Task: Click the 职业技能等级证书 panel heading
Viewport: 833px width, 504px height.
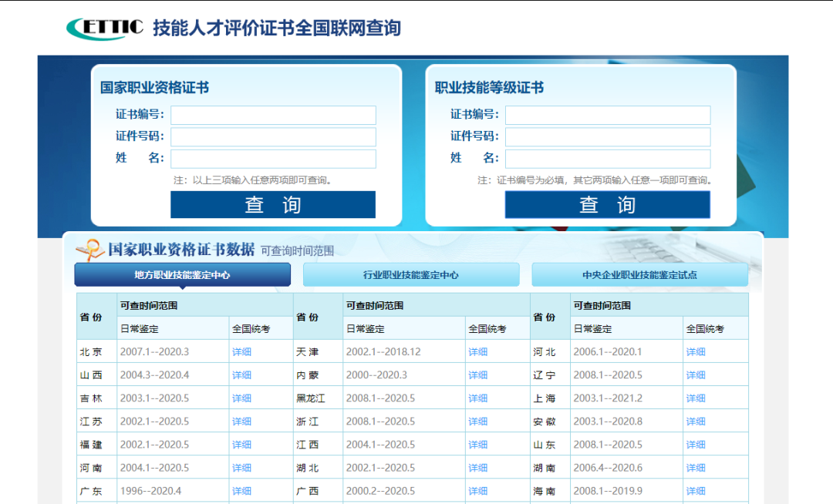Action: pyautogui.click(x=489, y=88)
